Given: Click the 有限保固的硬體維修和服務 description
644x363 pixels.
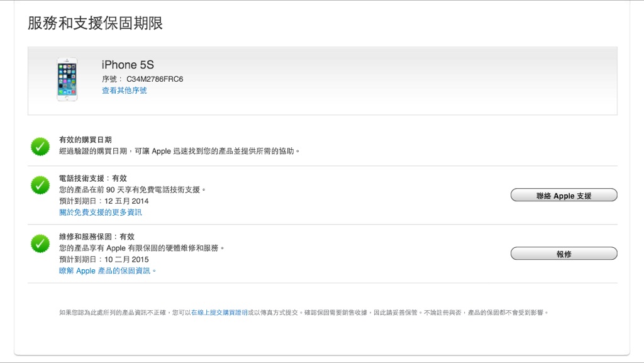Looking at the screenshot, I should coord(142,248).
